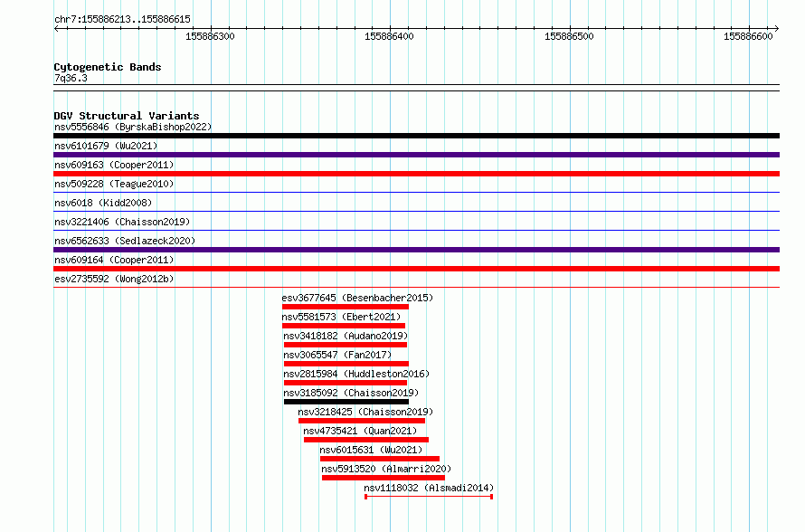This screenshot has height=532, width=805.
Task: Click the DGV Structural Variants track title
Action: click(127, 116)
